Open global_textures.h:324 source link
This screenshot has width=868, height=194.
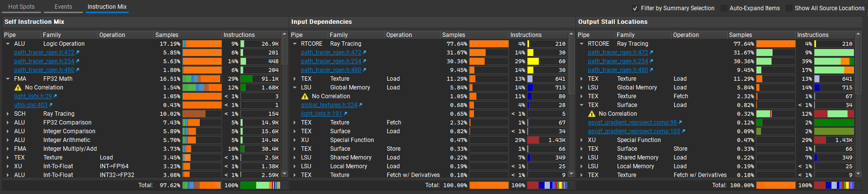[329, 105]
